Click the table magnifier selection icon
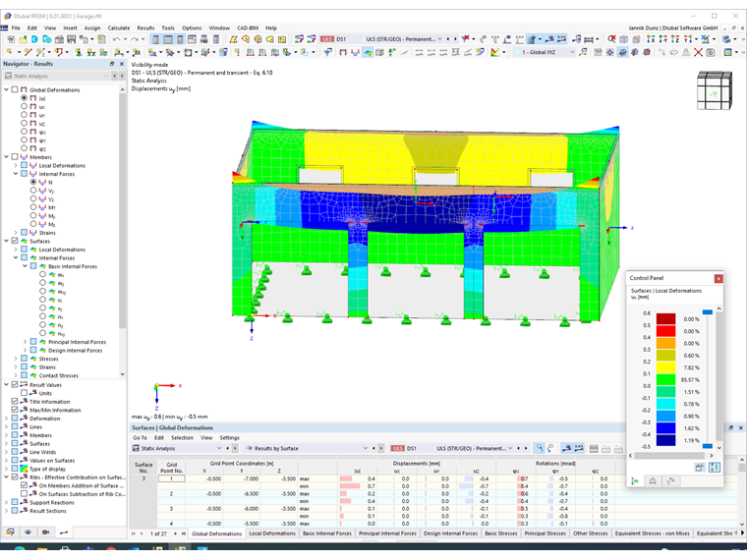 [539, 448]
